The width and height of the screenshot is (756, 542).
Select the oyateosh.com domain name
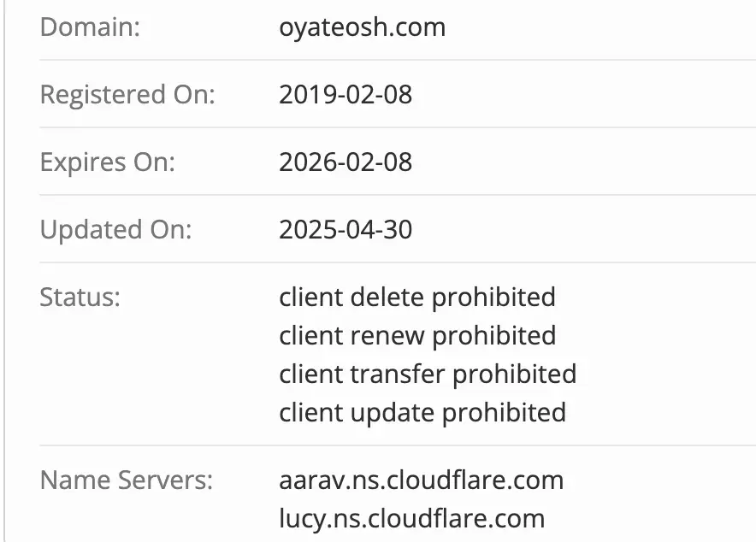pos(362,27)
